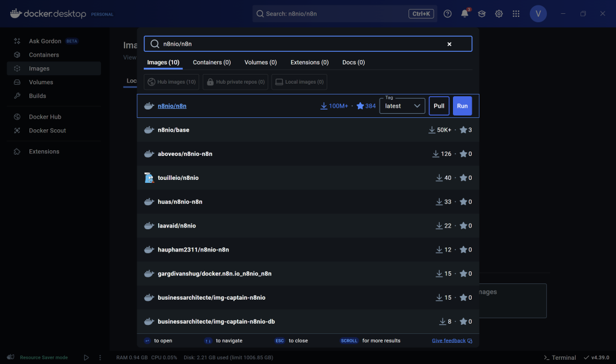Open the Learning center graduation cap icon
616x364 pixels.
(x=482, y=14)
